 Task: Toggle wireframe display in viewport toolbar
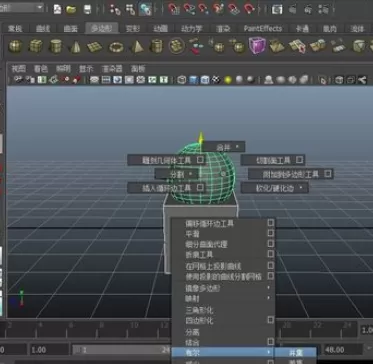[181, 80]
